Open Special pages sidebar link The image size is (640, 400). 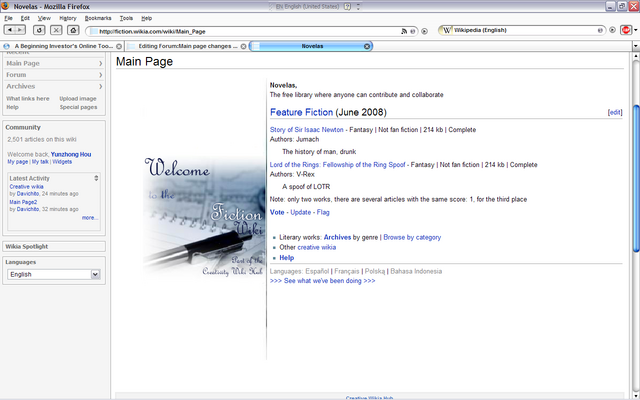coord(78,107)
